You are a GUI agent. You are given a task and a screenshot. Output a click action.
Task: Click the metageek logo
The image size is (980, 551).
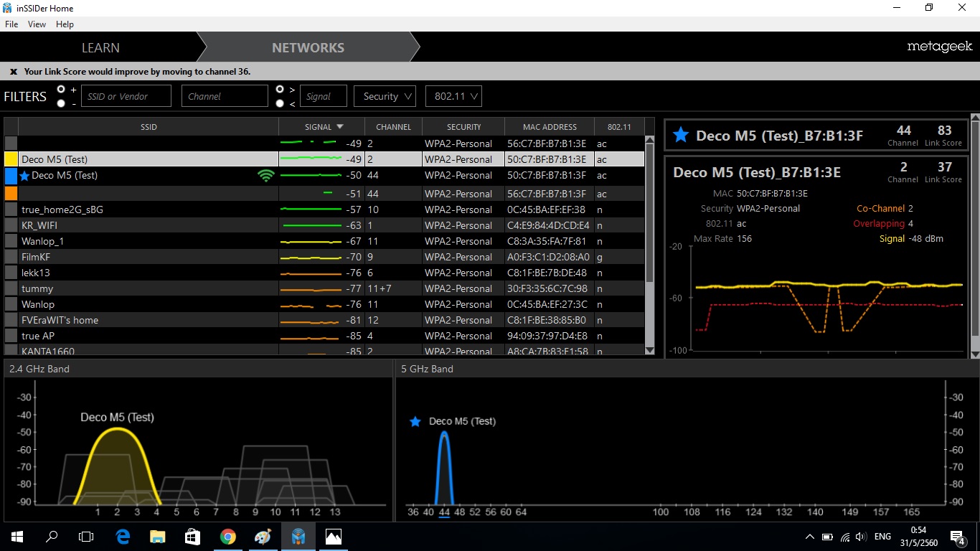click(940, 47)
